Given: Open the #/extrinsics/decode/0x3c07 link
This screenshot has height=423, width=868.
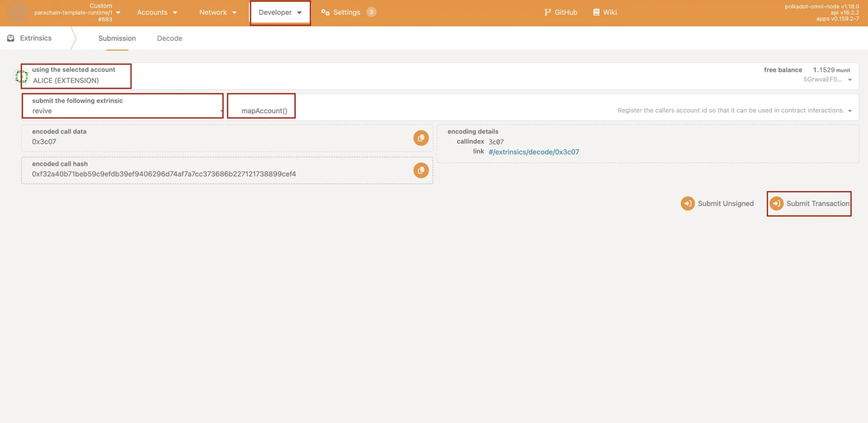Looking at the screenshot, I should (534, 152).
